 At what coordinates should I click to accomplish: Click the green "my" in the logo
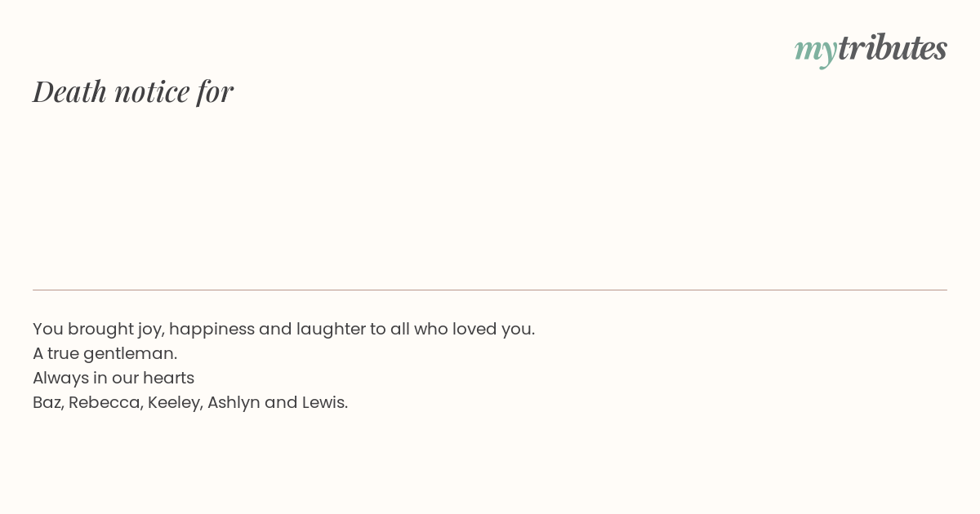coord(815,51)
